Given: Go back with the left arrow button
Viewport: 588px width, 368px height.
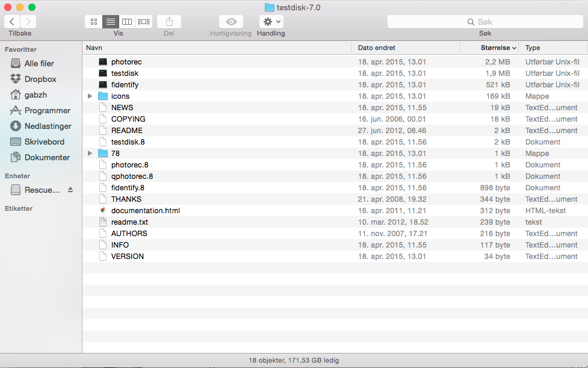Looking at the screenshot, I should pyautogui.click(x=12, y=22).
